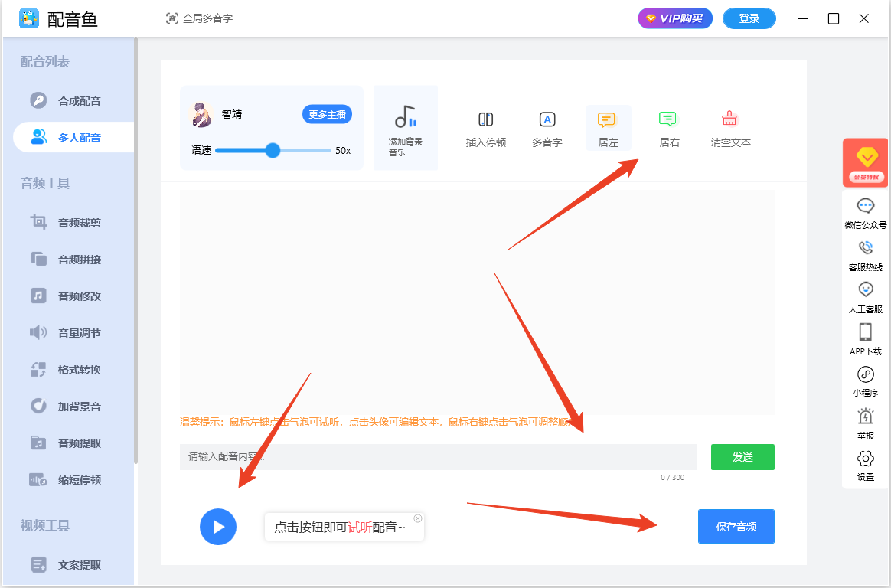Image resolution: width=891 pixels, height=588 pixels.
Task: Click the 音频工具 section heading
Action: [x=45, y=184]
